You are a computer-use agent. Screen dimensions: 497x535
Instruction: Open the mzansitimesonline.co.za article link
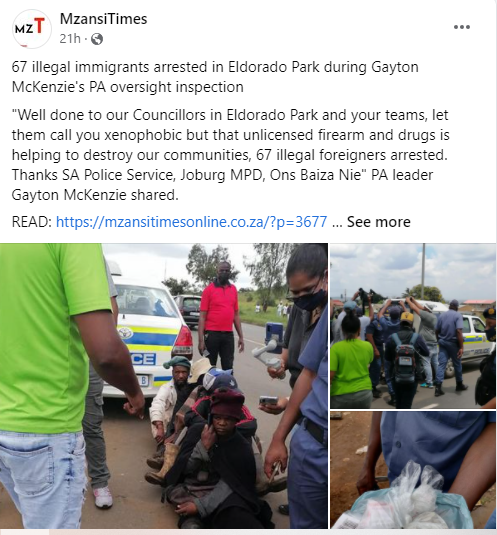click(x=191, y=222)
